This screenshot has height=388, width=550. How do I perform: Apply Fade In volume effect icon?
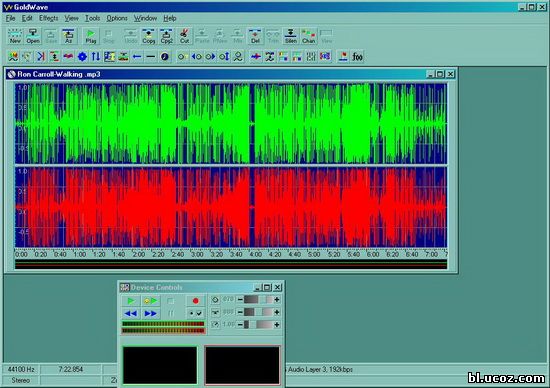coord(196,56)
